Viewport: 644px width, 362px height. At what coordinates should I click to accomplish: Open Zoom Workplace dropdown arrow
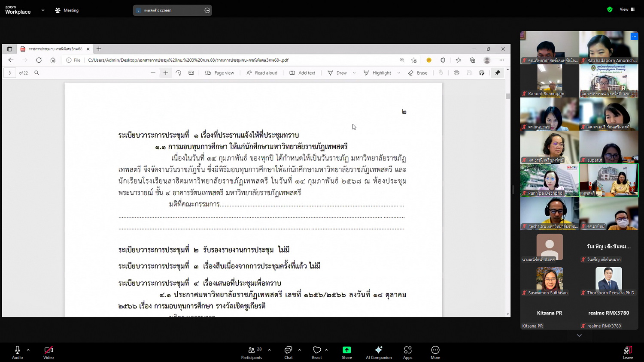click(x=43, y=10)
